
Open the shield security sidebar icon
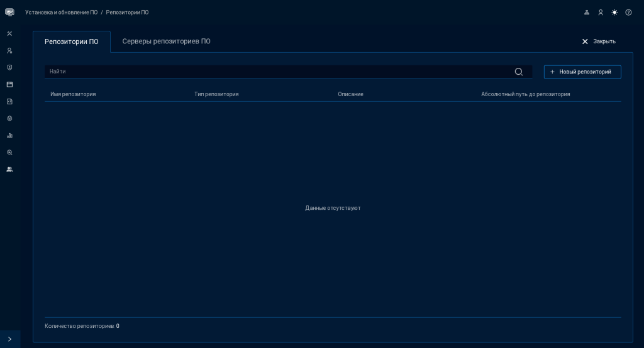(x=9, y=67)
